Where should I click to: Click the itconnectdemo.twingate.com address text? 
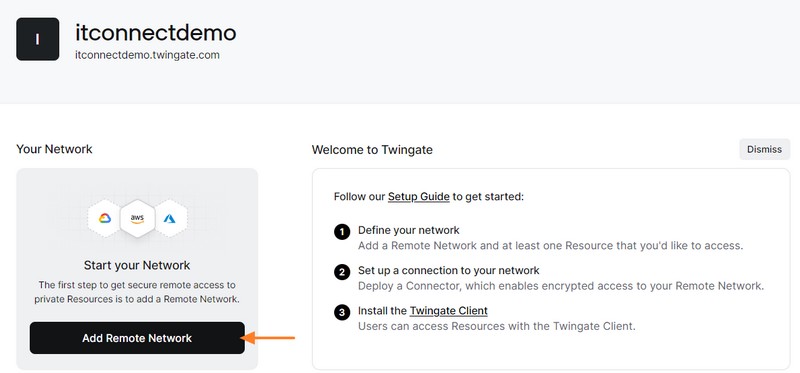pos(147,55)
